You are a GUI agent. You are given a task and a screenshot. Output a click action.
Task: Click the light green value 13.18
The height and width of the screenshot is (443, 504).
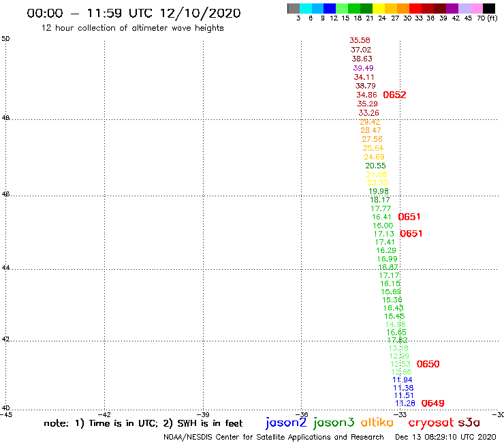click(x=398, y=348)
